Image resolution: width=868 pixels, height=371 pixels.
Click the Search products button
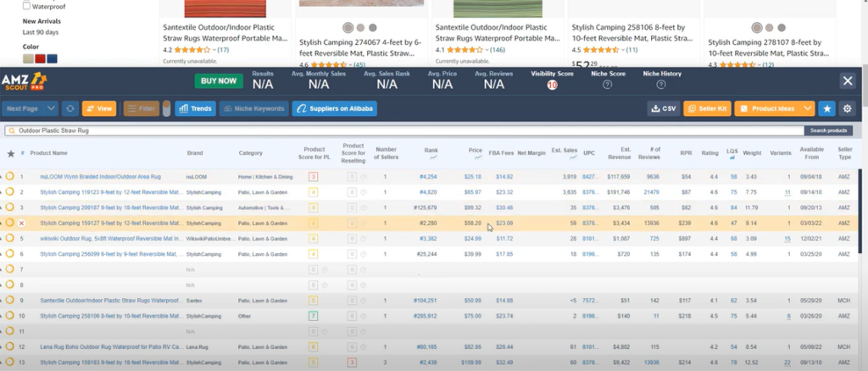click(x=829, y=131)
